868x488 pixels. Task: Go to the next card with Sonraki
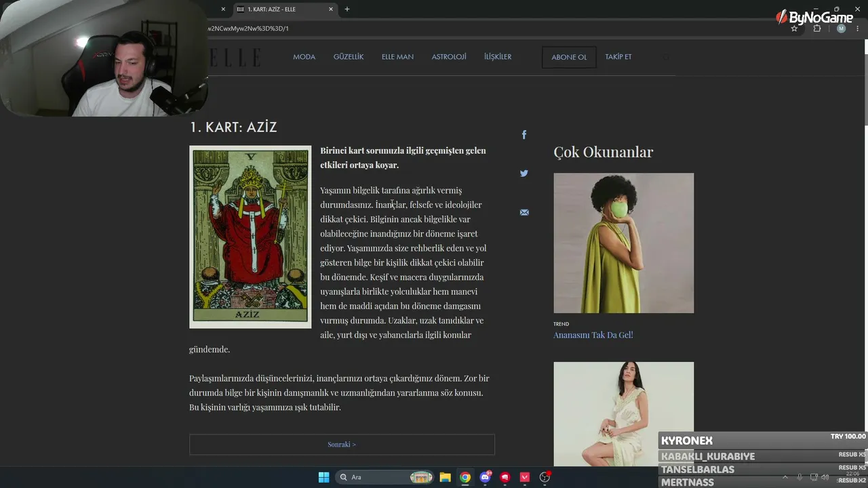342,445
